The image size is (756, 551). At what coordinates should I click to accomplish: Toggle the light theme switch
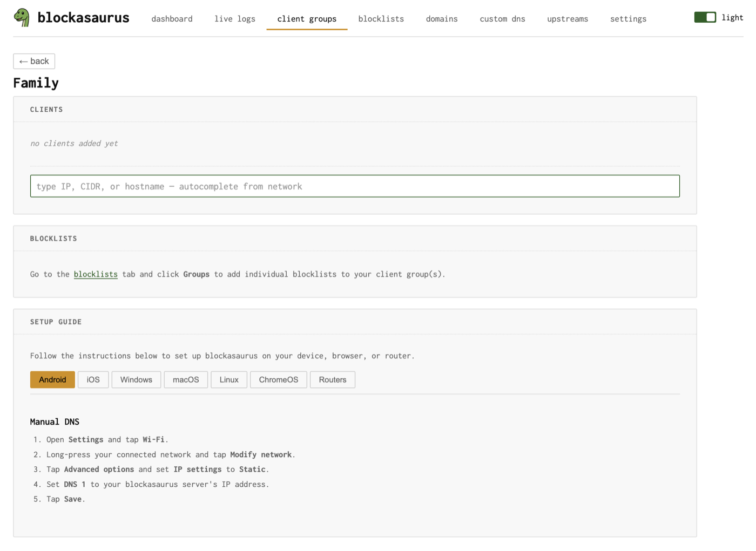click(x=705, y=17)
